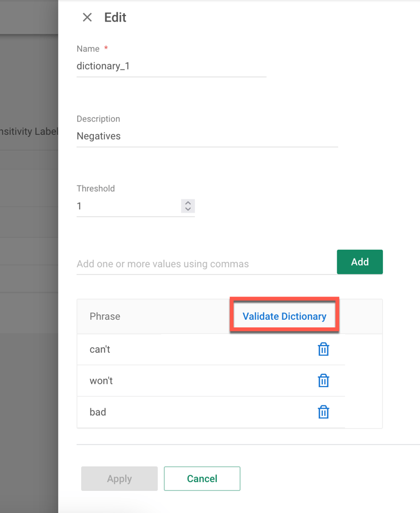The height and width of the screenshot is (513, 420).
Task: Click the green Add button
Action: point(359,262)
